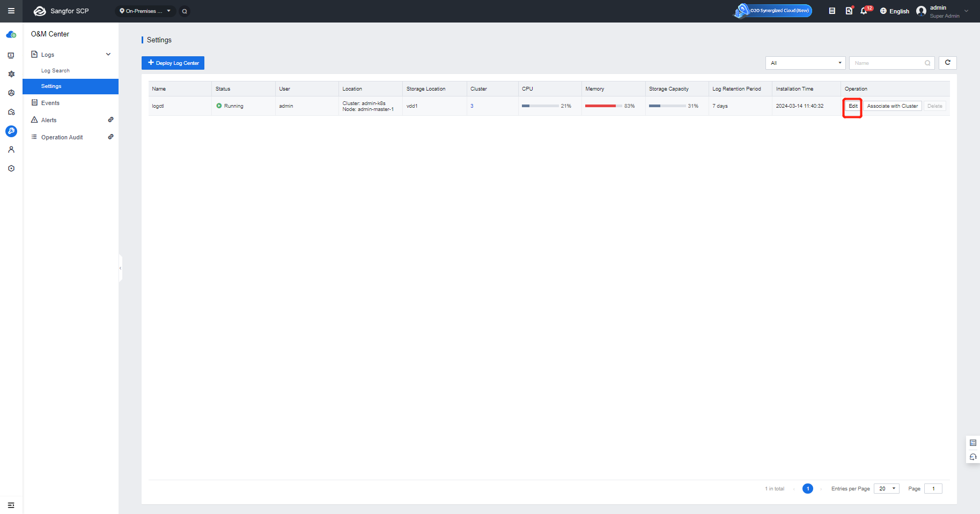Click the Memory 83% usage bar
980x514 pixels.
[603, 106]
